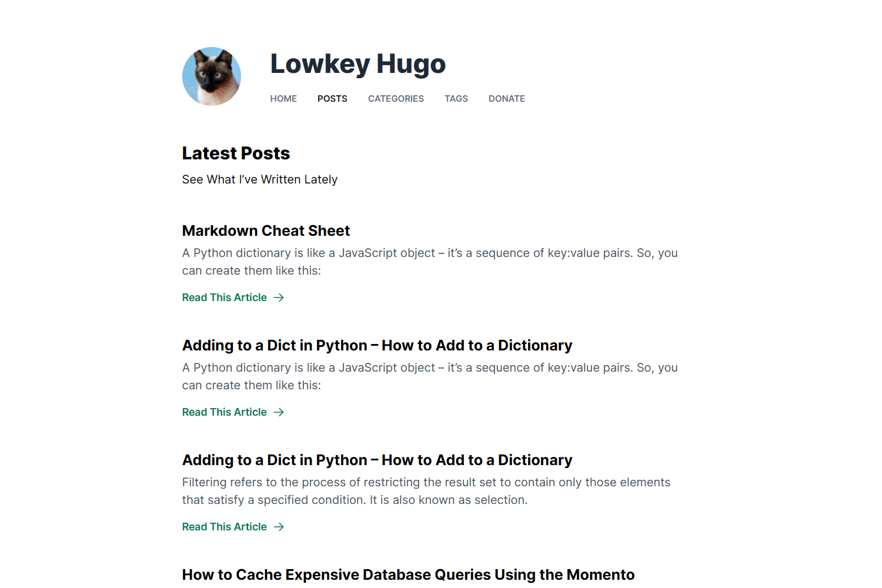The width and height of the screenshot is (882, 588).
Task: Select the POSTS navigation item
Action: pos(332,98)
